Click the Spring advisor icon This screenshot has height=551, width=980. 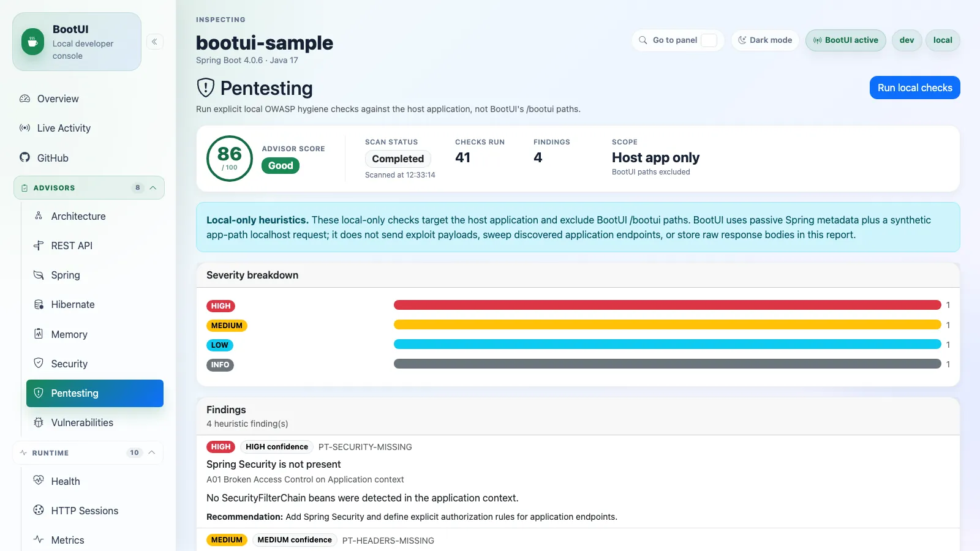pos(39,275)
